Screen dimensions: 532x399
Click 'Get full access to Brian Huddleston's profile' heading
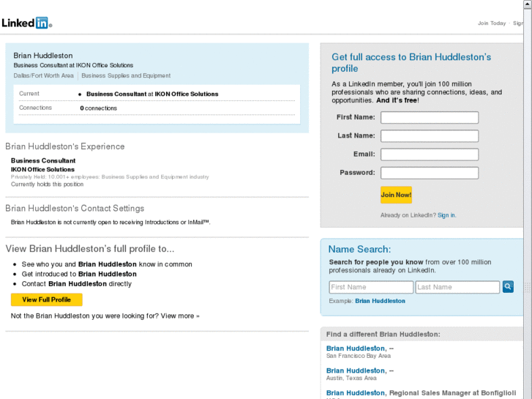click(x=411, y=62)
